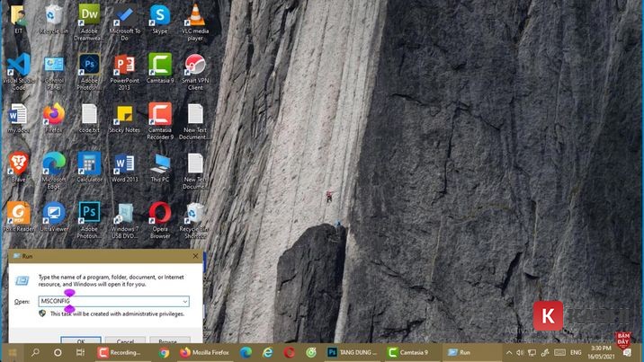Click the red Opera taskbar icon

tap(289, 353)
